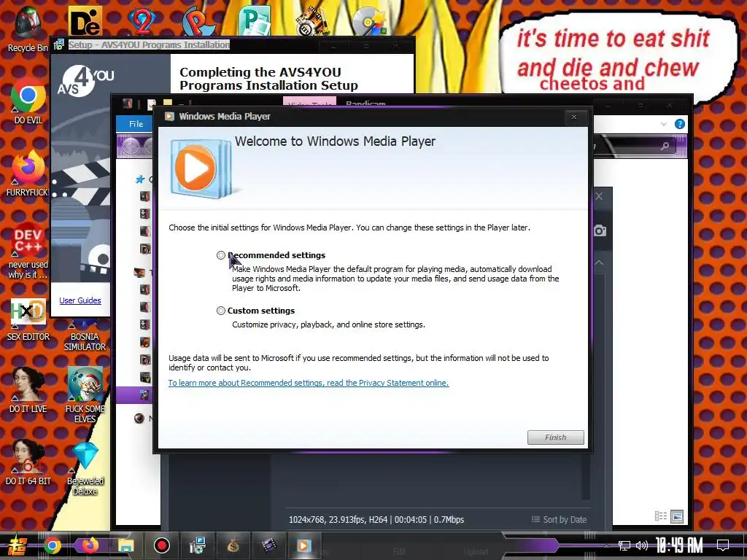Image resolution: width=747 pixels, height=560 pixels.
Task: Select the This PC computer icon in Explorer tree
Action: (139, 273)
